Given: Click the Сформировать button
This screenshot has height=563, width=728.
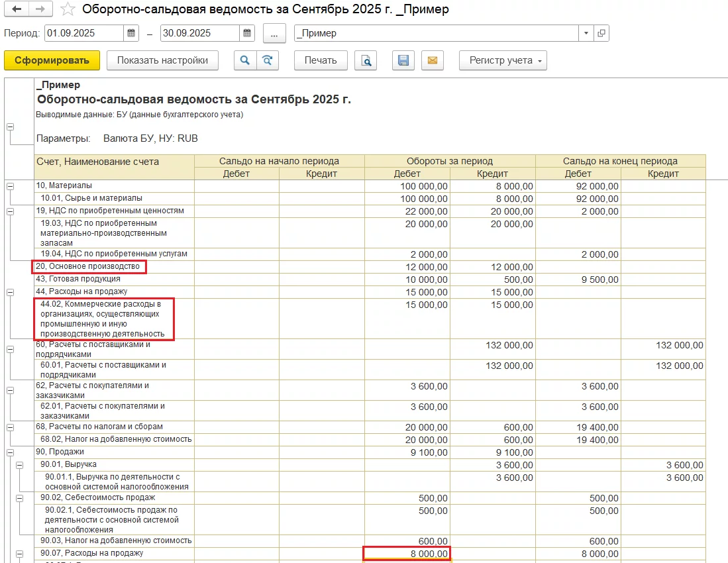Looking at the screenshot, I should (x=52, y=60).
